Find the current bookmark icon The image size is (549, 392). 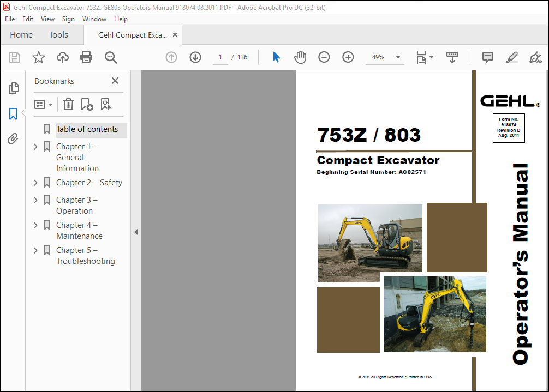pyautogui.click(x=106, y=104)
